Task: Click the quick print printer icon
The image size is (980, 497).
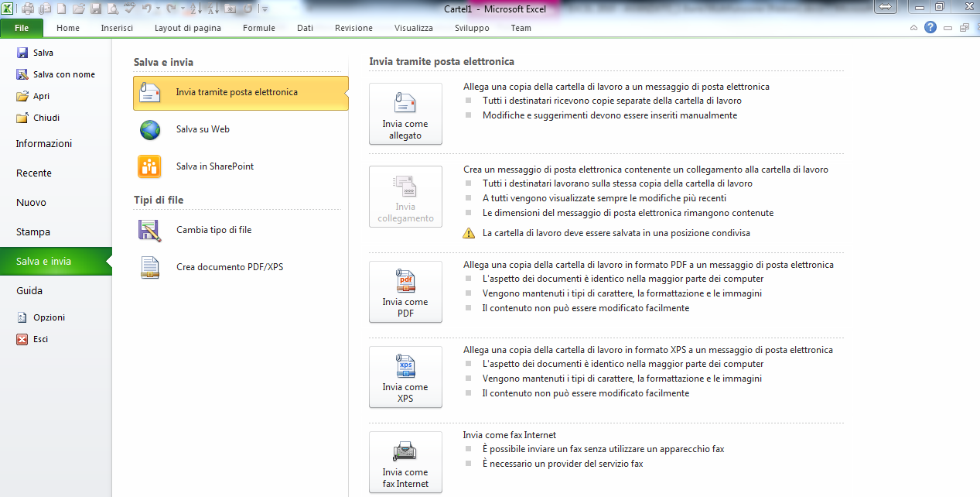Action: point(28,9)
